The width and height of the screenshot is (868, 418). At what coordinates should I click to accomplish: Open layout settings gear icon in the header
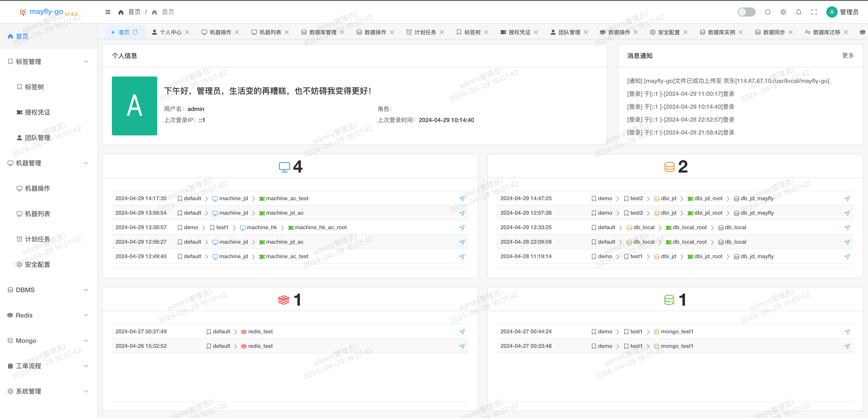click(783, 12)
